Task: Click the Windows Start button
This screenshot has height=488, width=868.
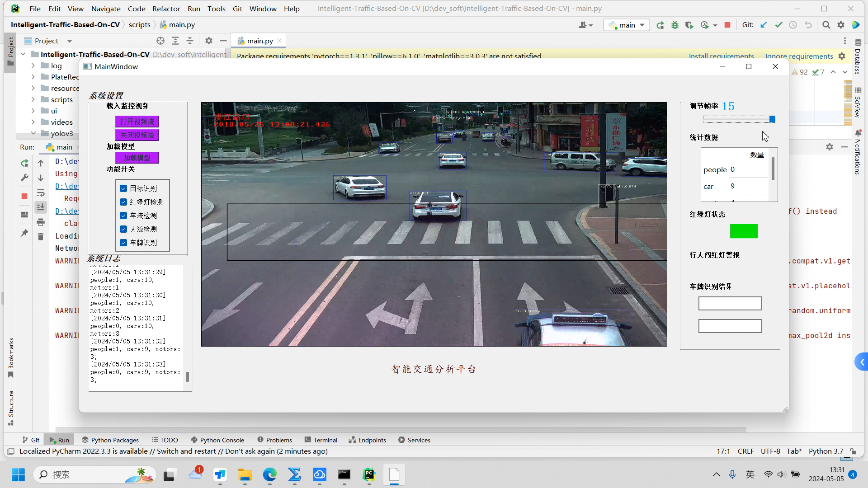Action: coord(18,474)
